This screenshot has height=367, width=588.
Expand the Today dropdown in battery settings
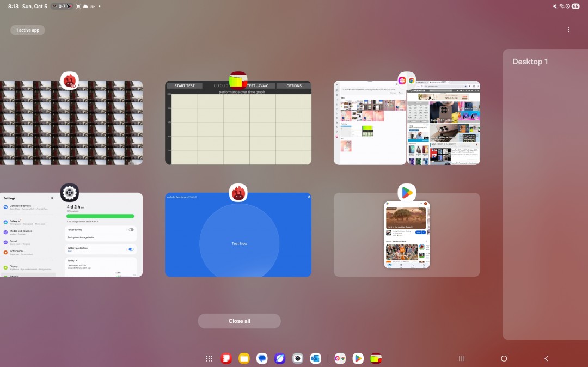point(72,261)
